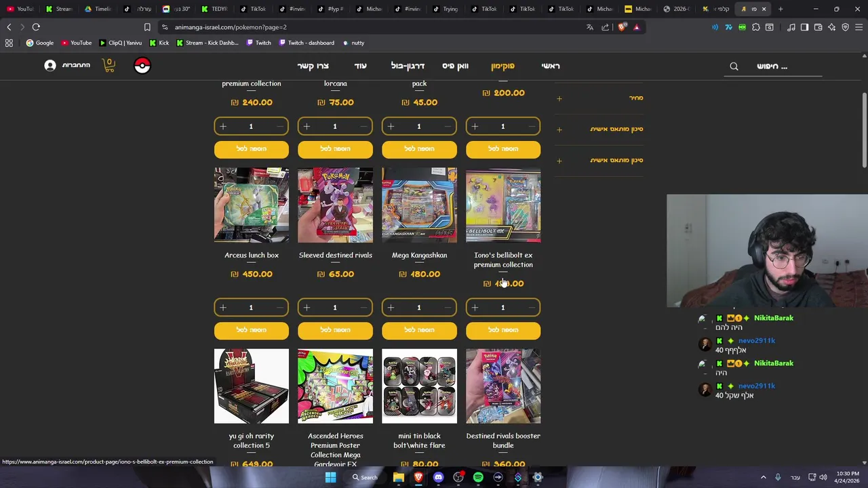Open Spotify from the taskbar
The image size is (868, 488).
pyautogui.click(x=478, y=477)
